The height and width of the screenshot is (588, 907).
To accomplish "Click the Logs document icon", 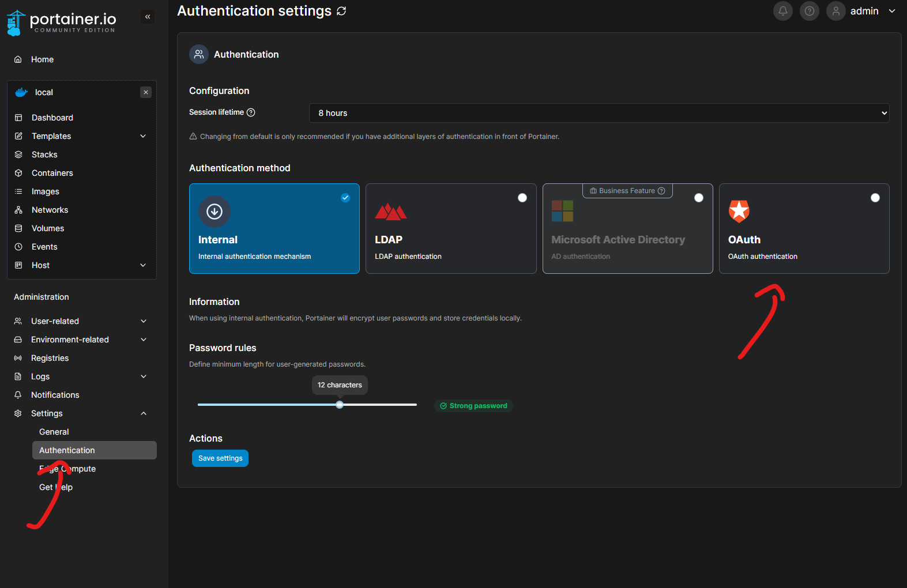I will (18, 376).
